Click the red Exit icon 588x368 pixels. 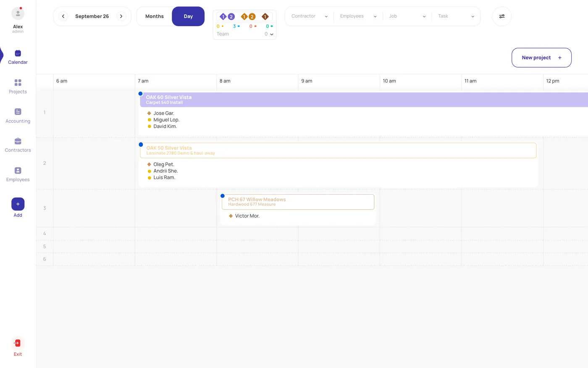(x=18, y=343)
